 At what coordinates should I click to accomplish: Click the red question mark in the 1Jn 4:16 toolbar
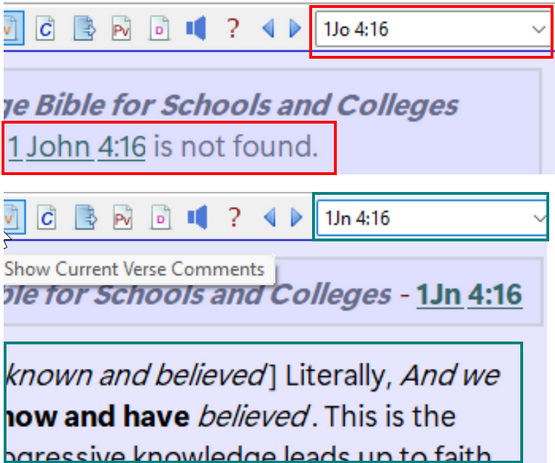click(234, 217)
